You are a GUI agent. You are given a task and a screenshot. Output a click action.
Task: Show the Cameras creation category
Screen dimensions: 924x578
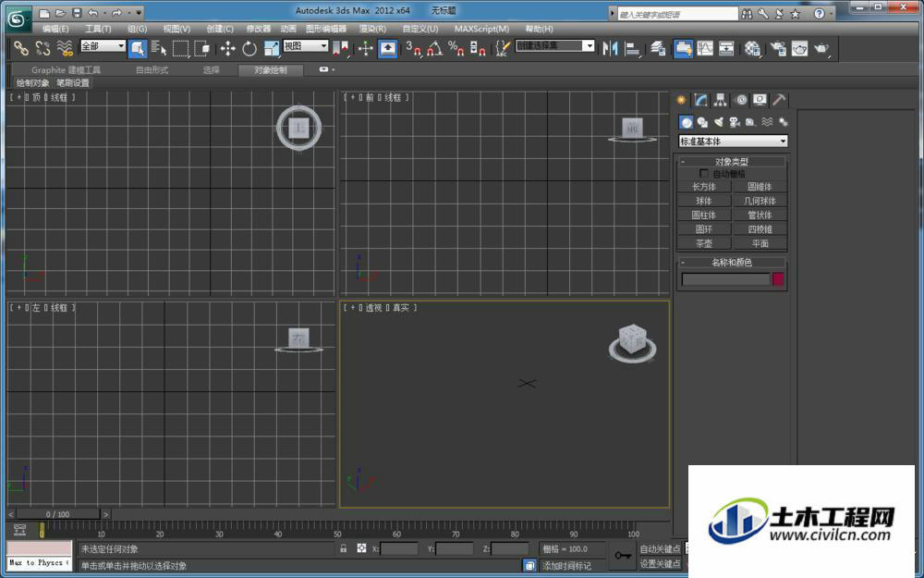tap(735, 122)
